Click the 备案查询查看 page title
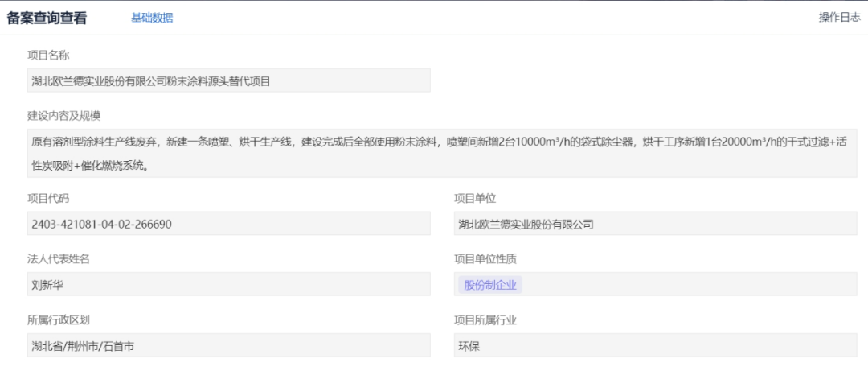This screenshot has width=868, height=371. point(47,18)
